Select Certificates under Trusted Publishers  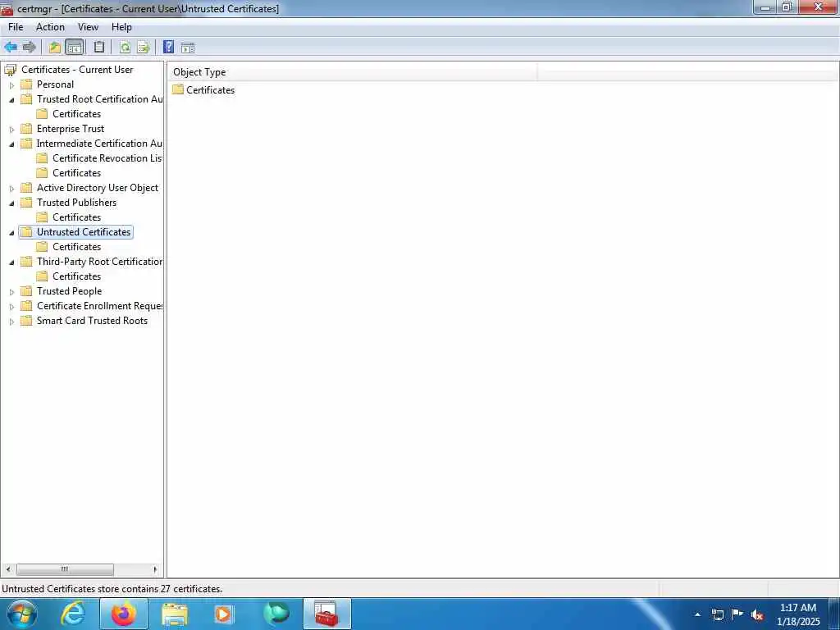(76, 217)
